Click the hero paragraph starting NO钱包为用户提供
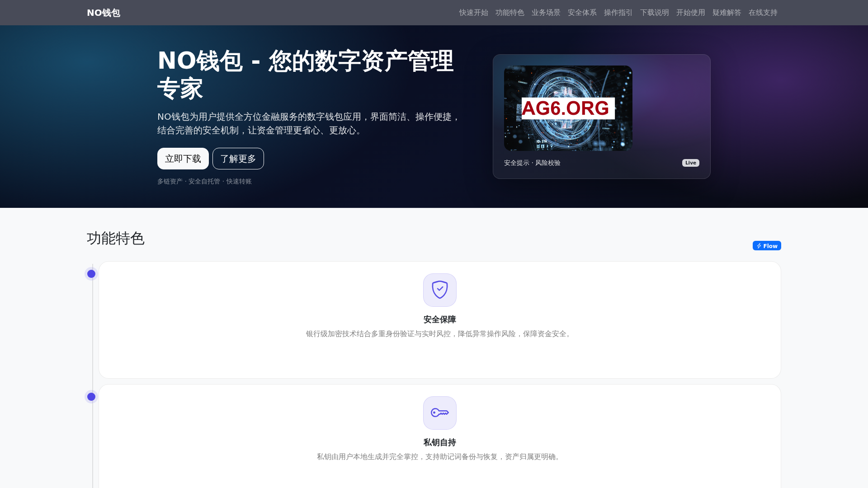 (309, 123)
